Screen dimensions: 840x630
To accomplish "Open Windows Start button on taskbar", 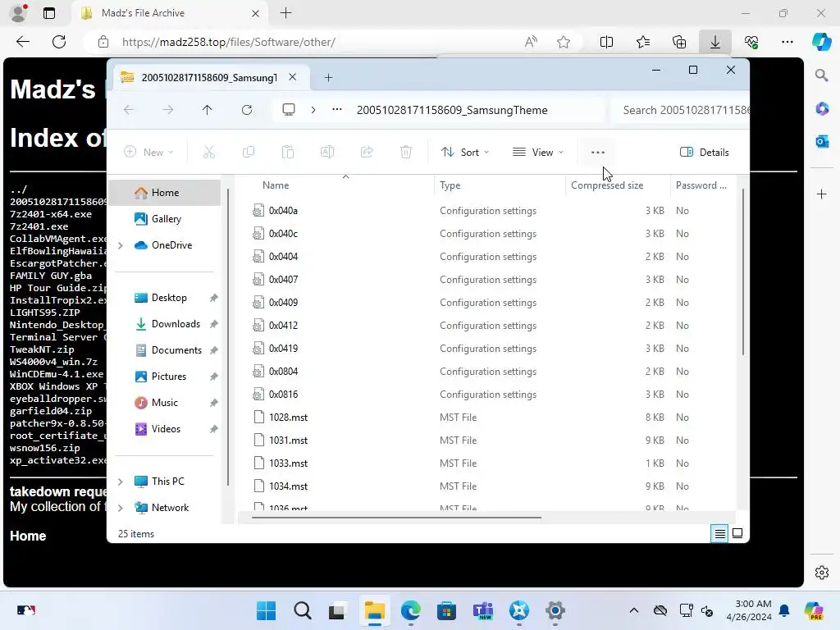I will [x=267, y=610].
